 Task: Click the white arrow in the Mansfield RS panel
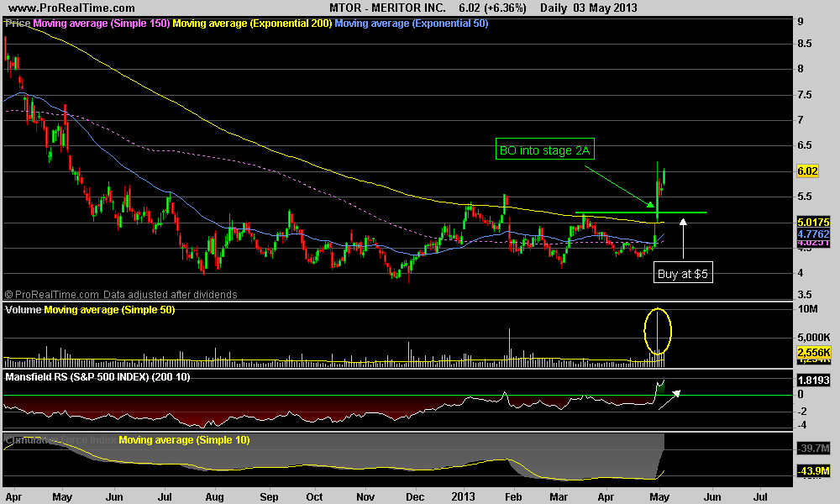click(x=669, y=399)
